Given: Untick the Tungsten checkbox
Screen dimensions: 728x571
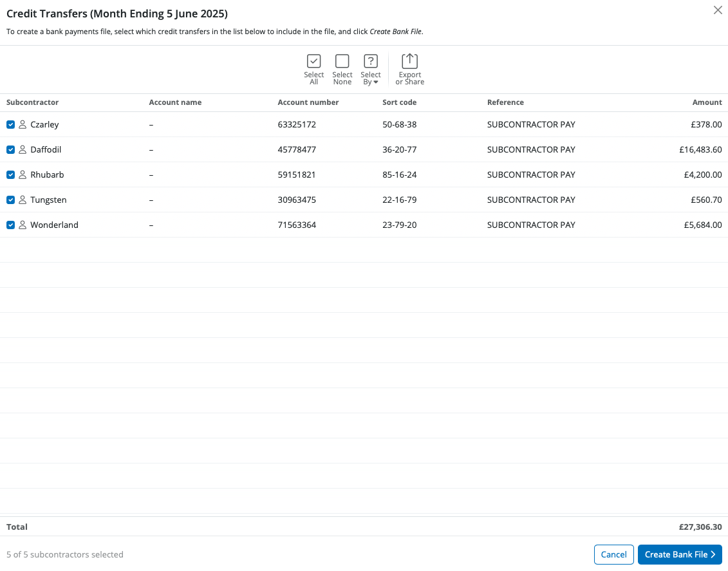Looking at the screenshot, I should click(x=10, y=200).
